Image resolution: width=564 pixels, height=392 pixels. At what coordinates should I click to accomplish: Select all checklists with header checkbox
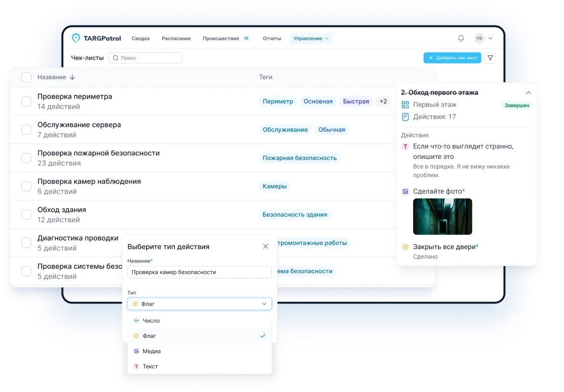[x=27, y=77]
